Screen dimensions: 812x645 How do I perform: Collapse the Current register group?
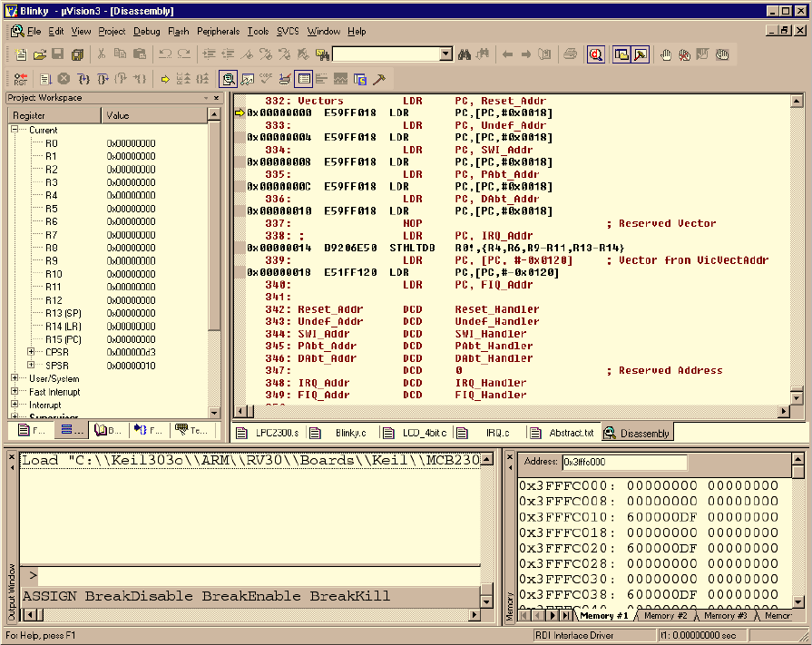pos(15,130)
